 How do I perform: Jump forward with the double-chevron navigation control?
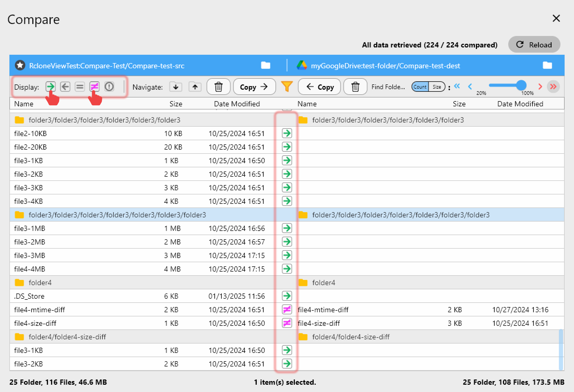click(x=553, y=87)
